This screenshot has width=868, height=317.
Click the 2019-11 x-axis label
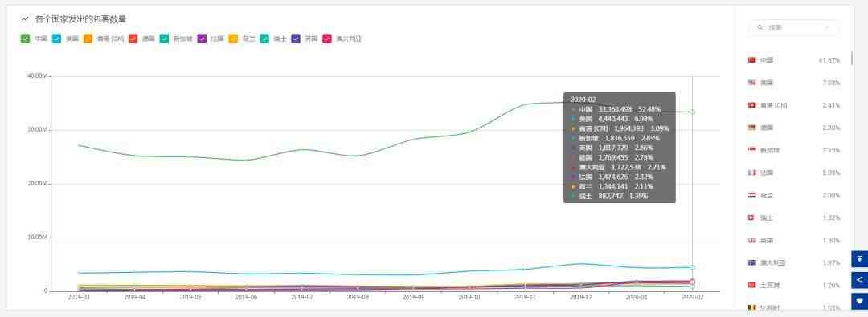click(x=525, y=297)
